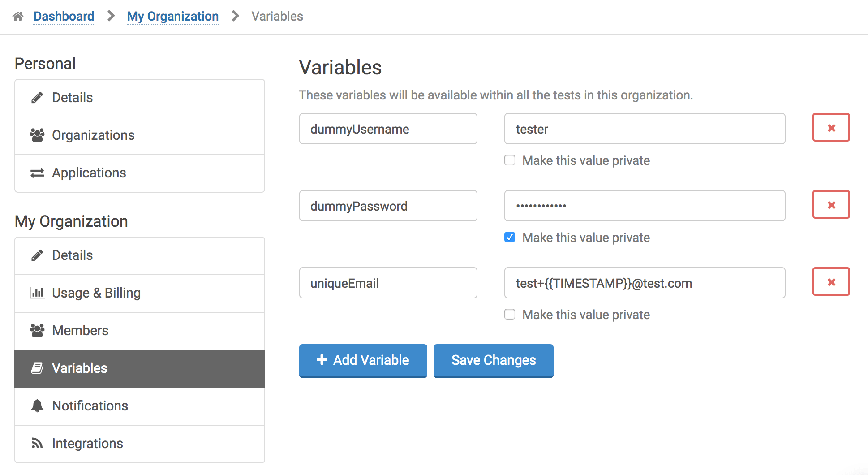
Task: Delete the uniqueEmail variable
Action: [x=831, y=282]
